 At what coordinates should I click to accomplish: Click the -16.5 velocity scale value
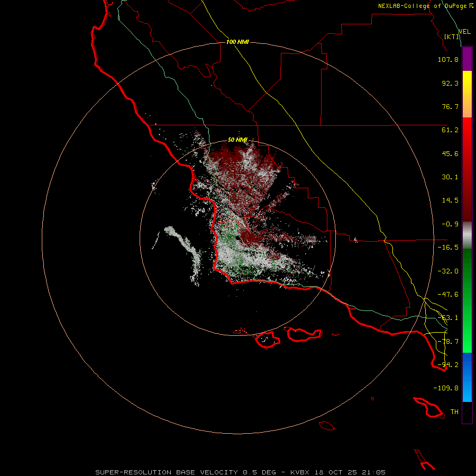[x=448, y=248]
